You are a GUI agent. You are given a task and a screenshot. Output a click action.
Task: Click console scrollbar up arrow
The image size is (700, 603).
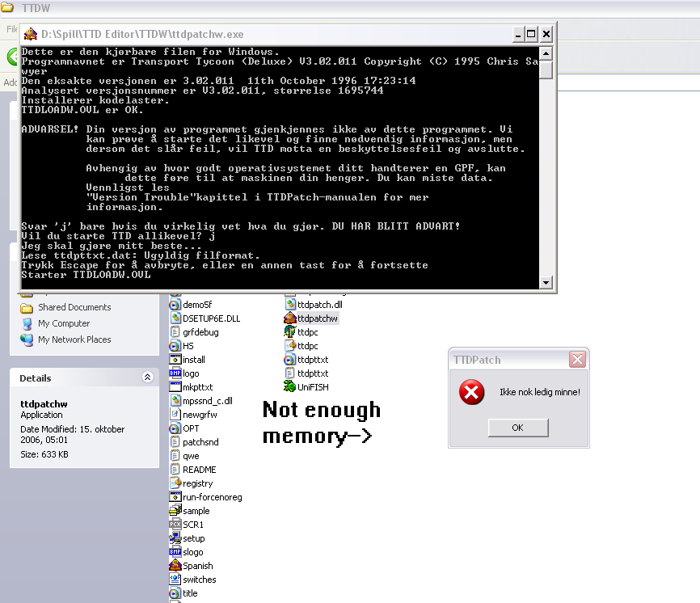click(546, 53)
